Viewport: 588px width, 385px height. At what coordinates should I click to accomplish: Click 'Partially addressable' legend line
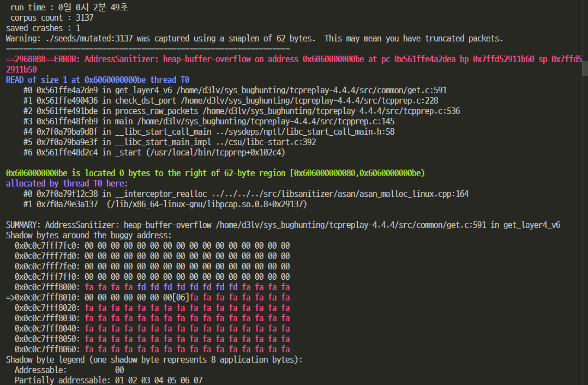click(109, 380)
